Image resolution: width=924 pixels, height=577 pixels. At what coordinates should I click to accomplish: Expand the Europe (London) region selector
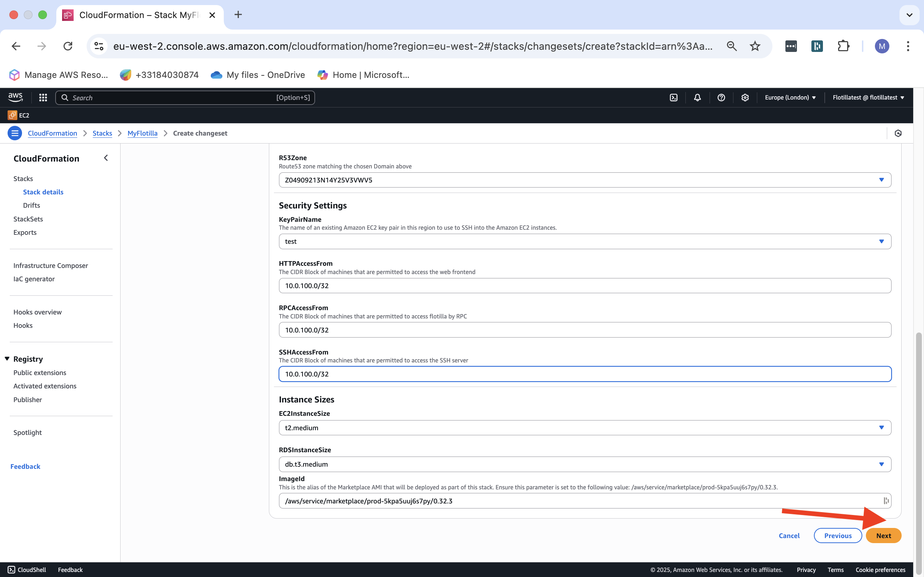tap(790, 98)
